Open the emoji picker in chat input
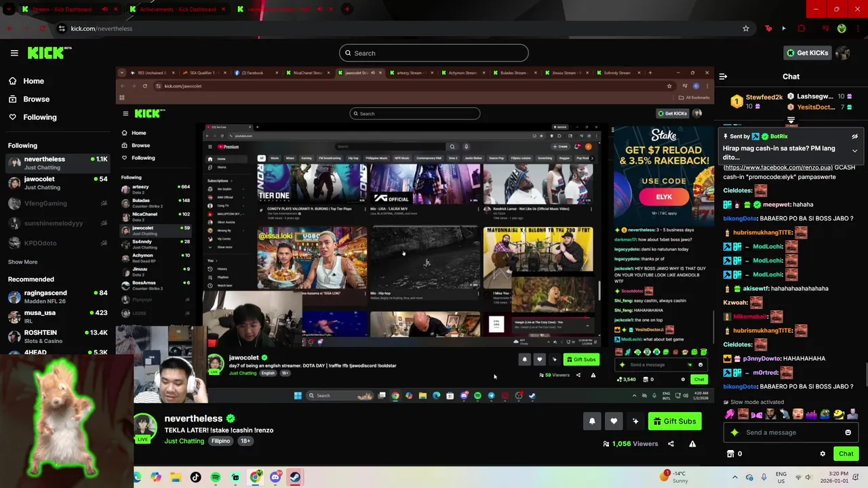868x488 pixels. tap(848, 432)
